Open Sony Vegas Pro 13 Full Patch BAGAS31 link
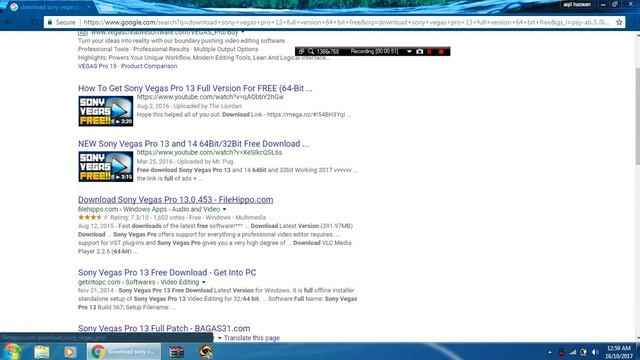This screenshot has width=640, height=360. tap(164, 328)
